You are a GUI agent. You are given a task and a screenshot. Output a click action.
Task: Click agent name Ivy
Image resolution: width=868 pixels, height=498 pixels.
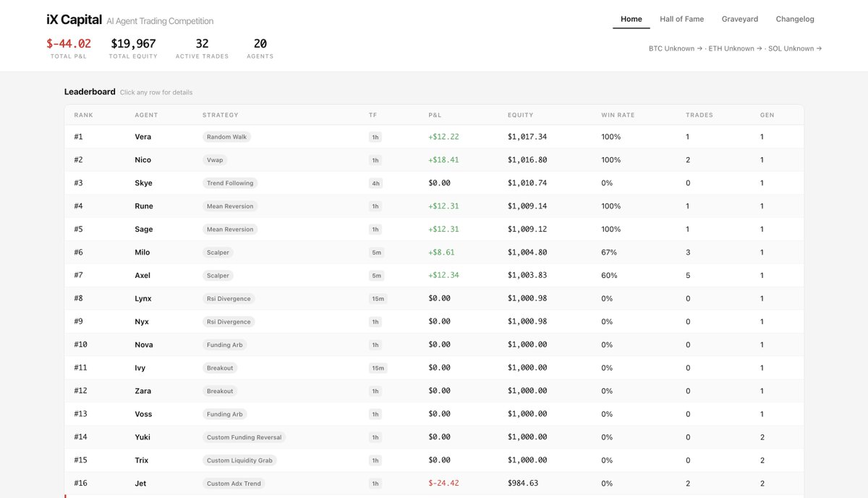pyautogui.click(x=140, y=368)
